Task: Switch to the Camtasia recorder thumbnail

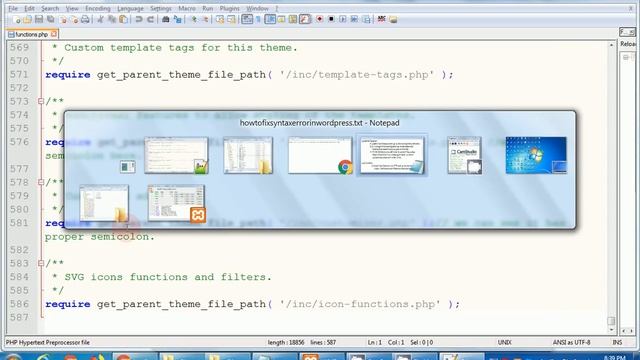Action: pos(464,156)
